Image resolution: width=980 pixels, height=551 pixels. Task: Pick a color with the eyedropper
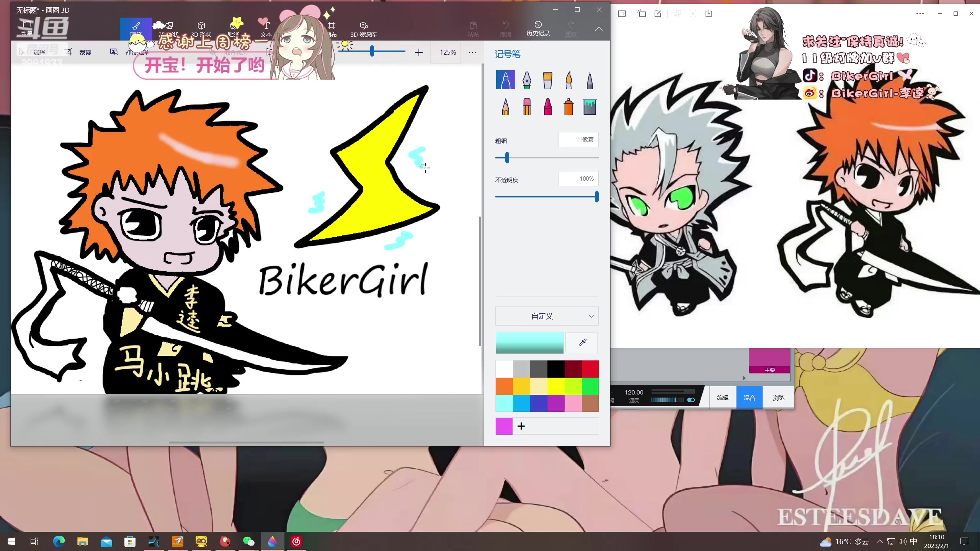click(x=582, y=342)
